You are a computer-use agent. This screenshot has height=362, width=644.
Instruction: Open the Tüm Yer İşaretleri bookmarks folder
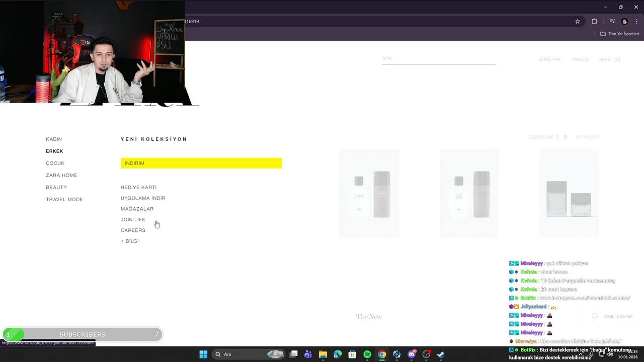(619, 34)
